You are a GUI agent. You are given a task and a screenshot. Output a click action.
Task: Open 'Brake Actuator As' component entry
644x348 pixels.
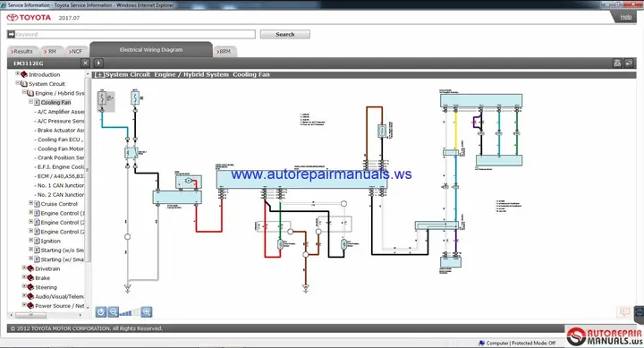[61, 131]
